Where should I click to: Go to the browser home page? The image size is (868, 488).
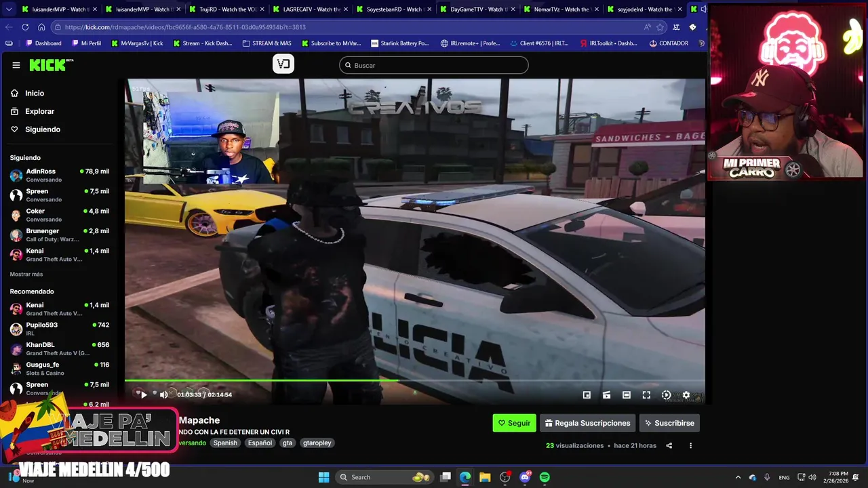tap(41, 27)
